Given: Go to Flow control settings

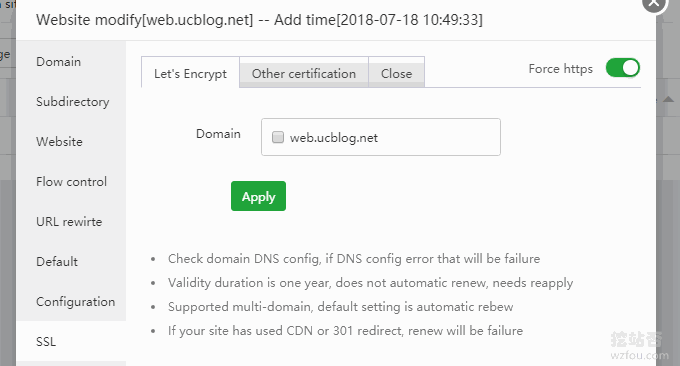Looking at the screenshot, I should point(71,181).
